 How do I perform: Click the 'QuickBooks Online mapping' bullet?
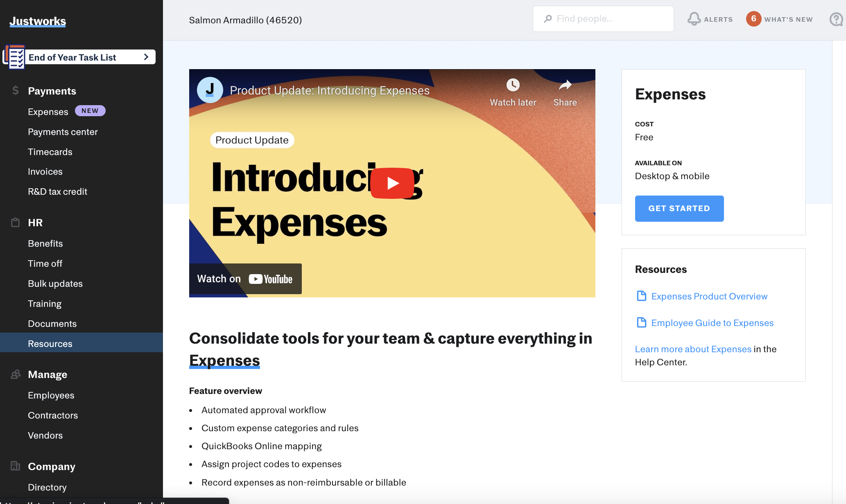click(262, 446)
